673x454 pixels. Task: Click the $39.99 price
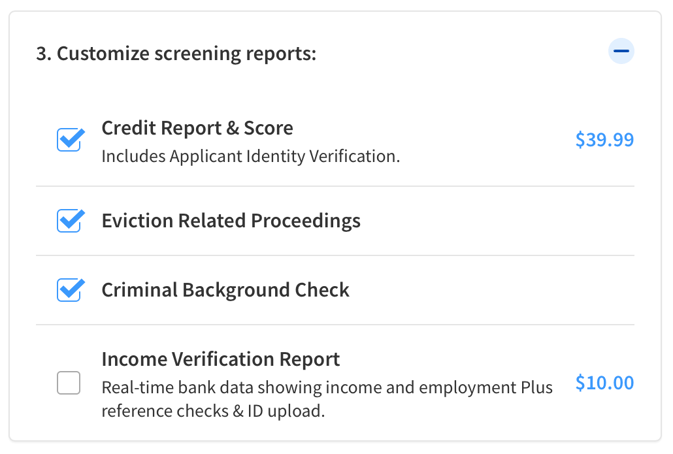(x=604, y=140)
